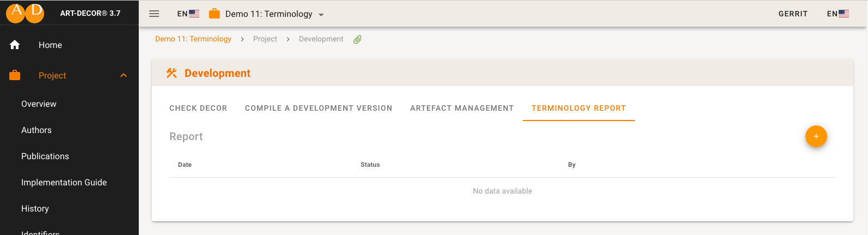Click the green paperclip icon in breadcrumb
The image size is (868, 235).
point(358,39)
